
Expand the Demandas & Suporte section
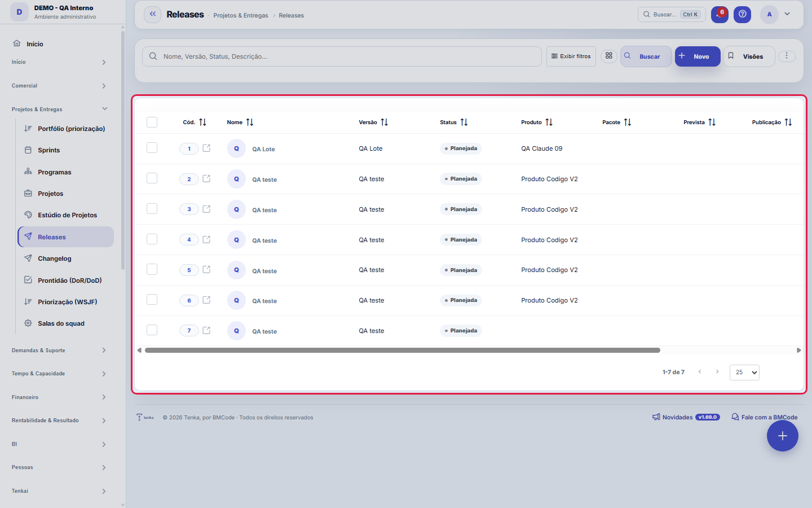coord(59,351)
